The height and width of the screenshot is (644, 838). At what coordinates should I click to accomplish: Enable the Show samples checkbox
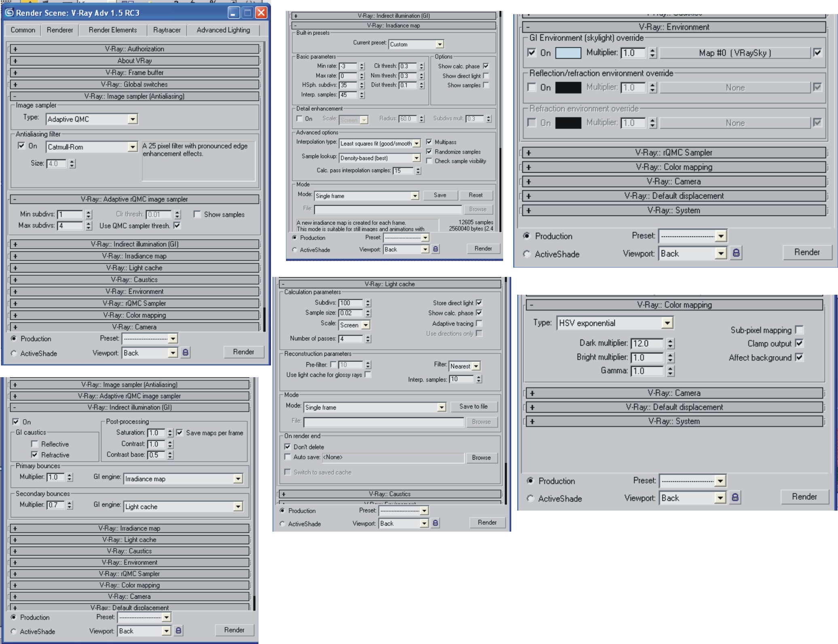click(197, 214)
